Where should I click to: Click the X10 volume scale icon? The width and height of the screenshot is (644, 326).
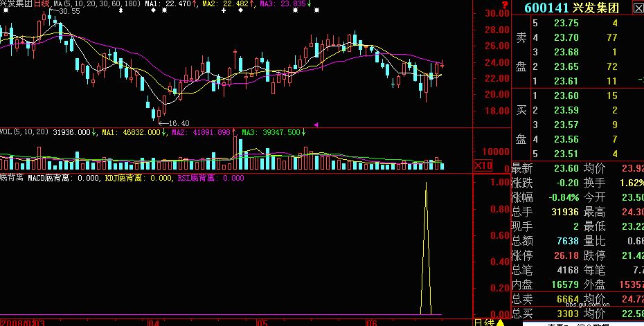tap(483, 165)
